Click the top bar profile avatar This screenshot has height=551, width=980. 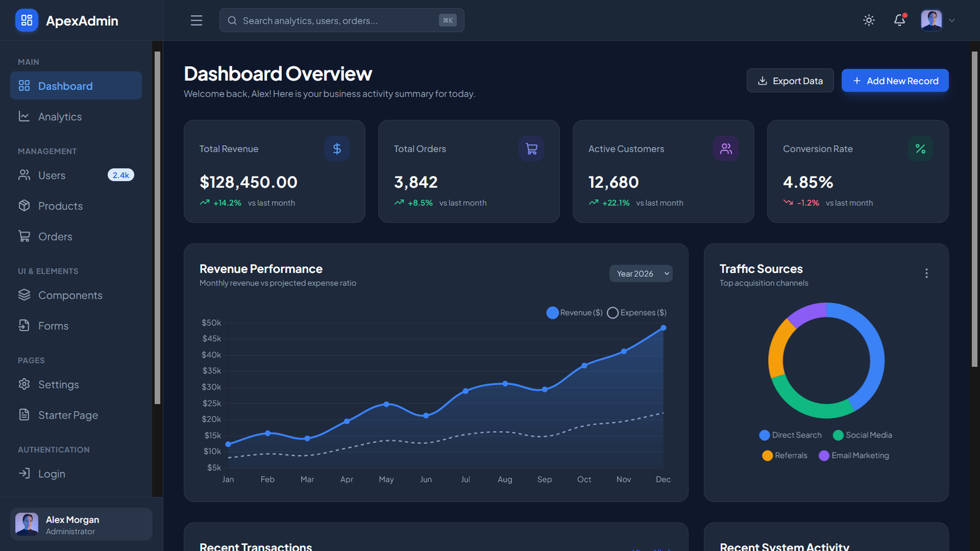[932, 20]
